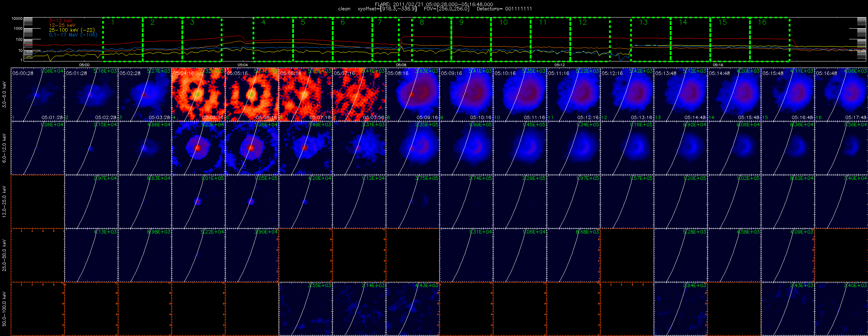Image resolution: width=868 pixels, height=336 pixels.
Task: Select interval 1 box in the light curve
Action: (123, 39)
